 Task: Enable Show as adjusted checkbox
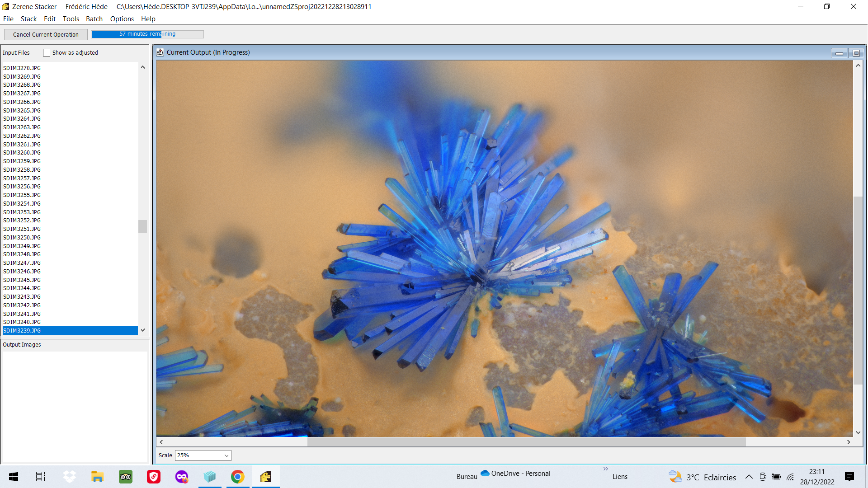[47, 53]
